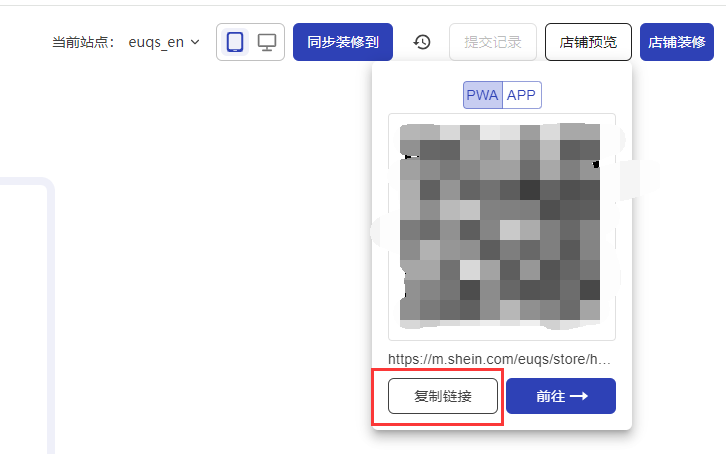
Task: Click the m.shein.com store URL text
Action: (x=499, y=359)
